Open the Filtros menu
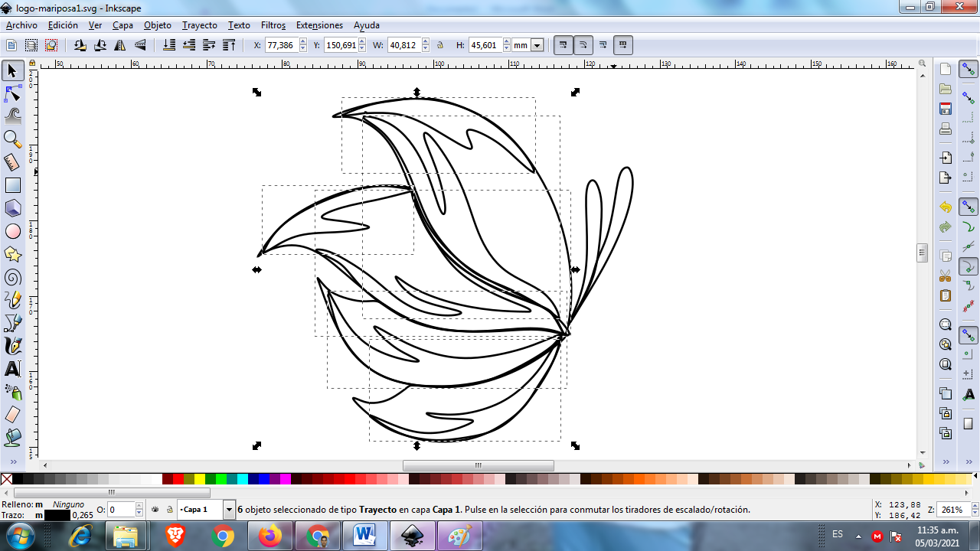 coord(273,25)
